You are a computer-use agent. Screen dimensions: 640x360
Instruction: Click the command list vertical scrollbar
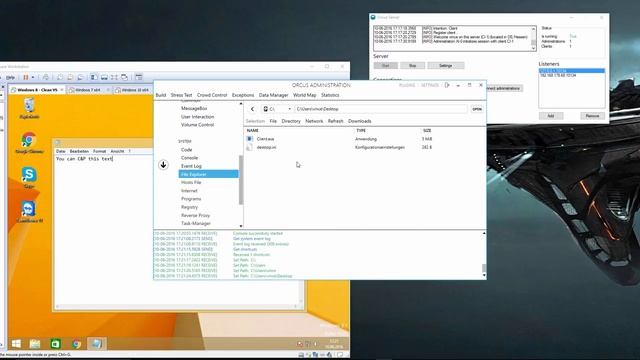click(x=241, y=180)
